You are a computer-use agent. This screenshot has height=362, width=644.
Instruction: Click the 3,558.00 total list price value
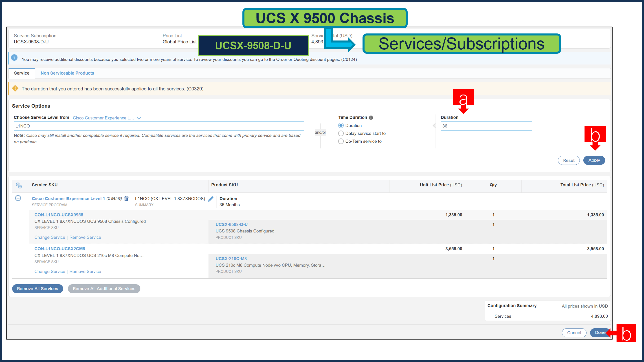pos(595,249)
